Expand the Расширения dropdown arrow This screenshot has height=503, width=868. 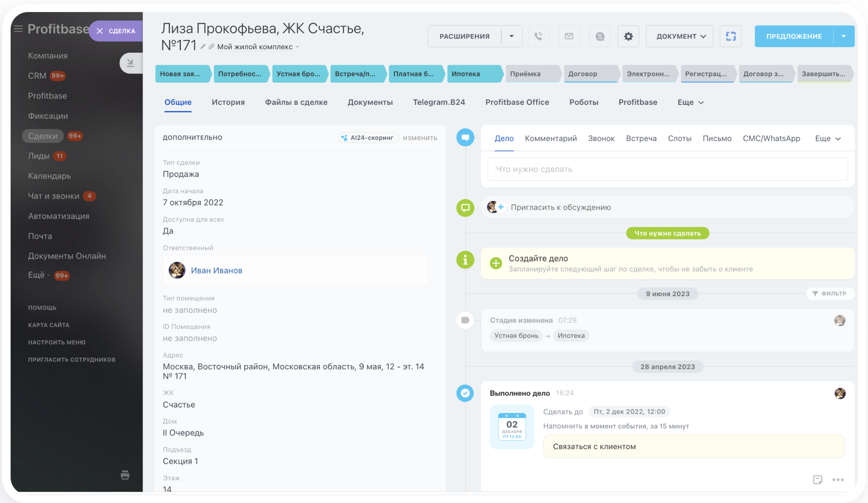coord(512,36)
